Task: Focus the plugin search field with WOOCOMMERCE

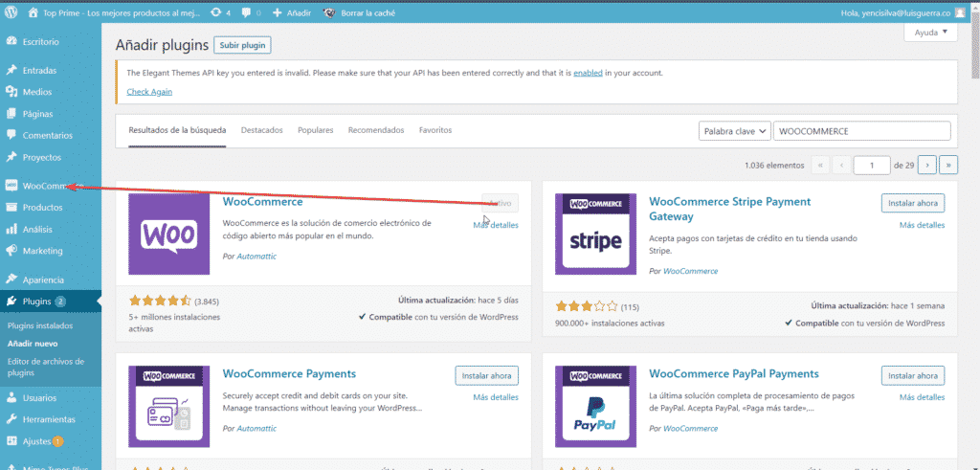Action: click(862, 131)
